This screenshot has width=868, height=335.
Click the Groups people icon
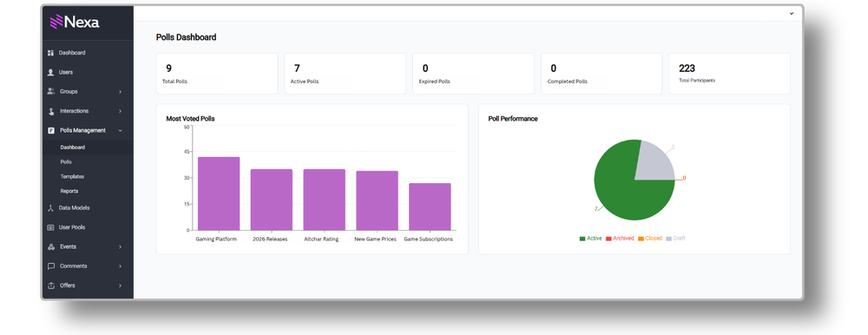point(51,91)
